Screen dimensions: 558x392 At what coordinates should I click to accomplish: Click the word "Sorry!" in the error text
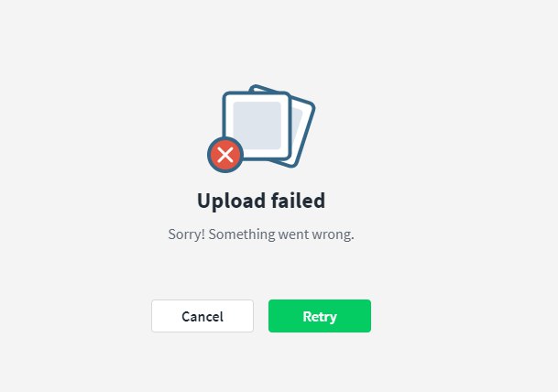187,234
